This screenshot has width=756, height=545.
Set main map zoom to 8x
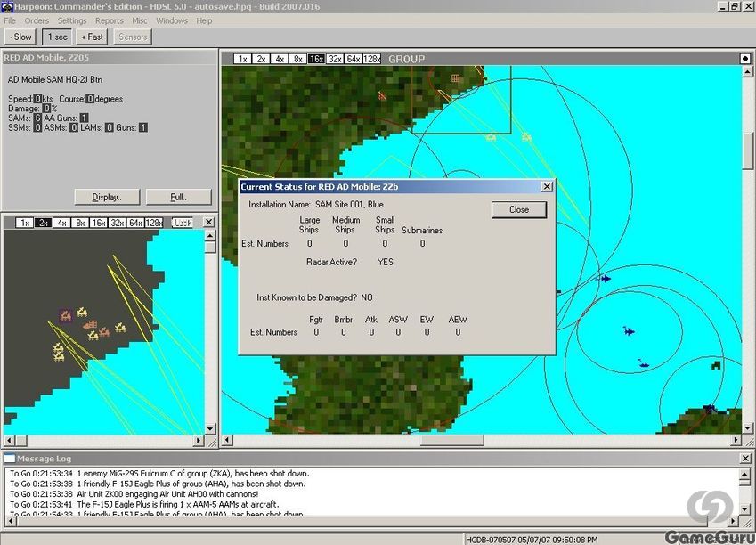(x=298, y=59)
